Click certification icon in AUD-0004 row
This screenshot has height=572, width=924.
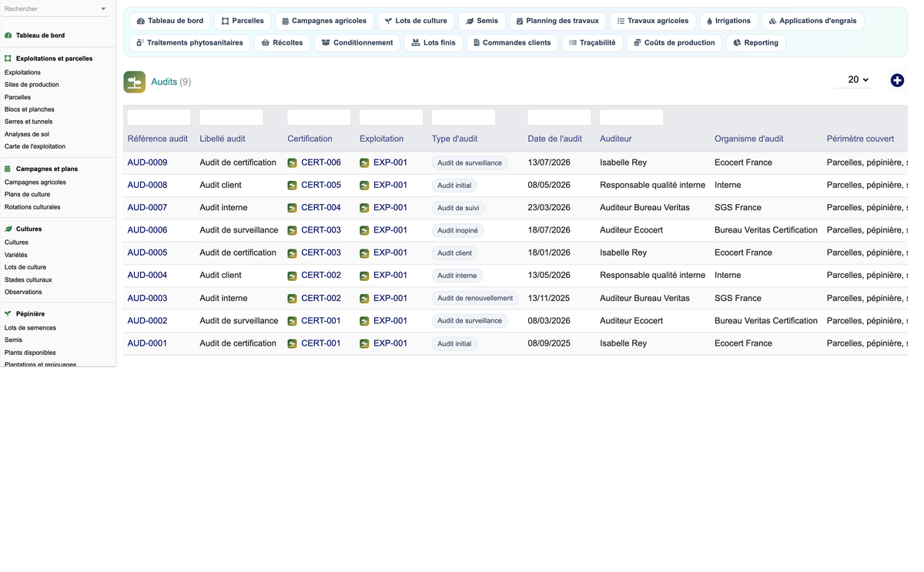tap(293, 276)
